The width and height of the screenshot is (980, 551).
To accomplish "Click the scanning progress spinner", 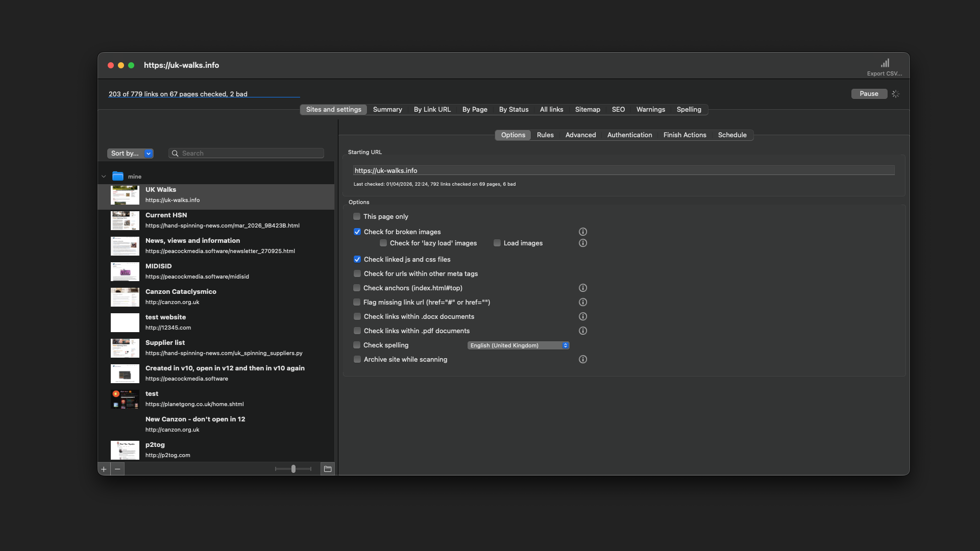I will coord(895,94).
